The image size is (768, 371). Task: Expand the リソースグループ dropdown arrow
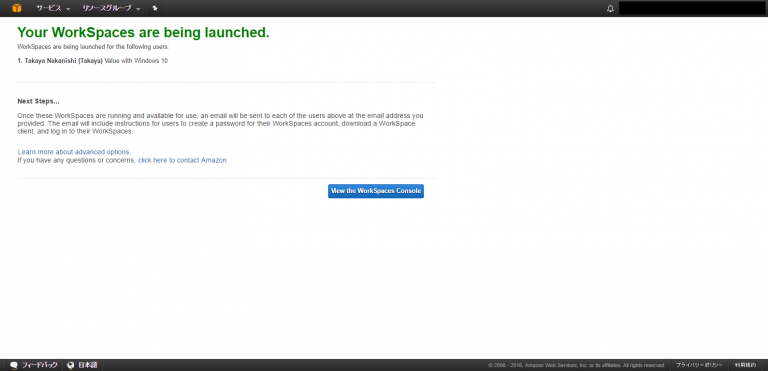(x=138, y=9)
